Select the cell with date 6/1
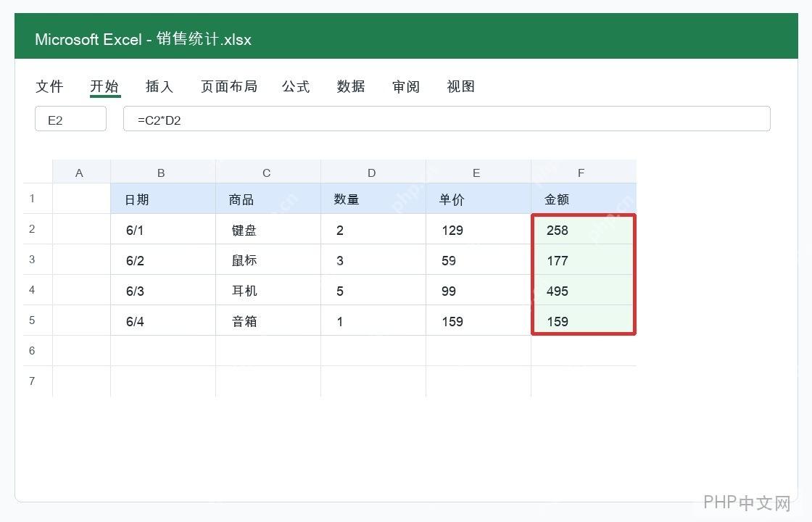This screenshot has width=812, height=522. (163, 229)
